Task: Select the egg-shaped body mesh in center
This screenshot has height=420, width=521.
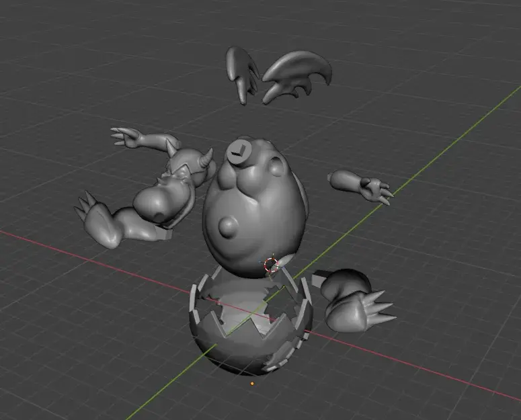Action: [254, 208]
